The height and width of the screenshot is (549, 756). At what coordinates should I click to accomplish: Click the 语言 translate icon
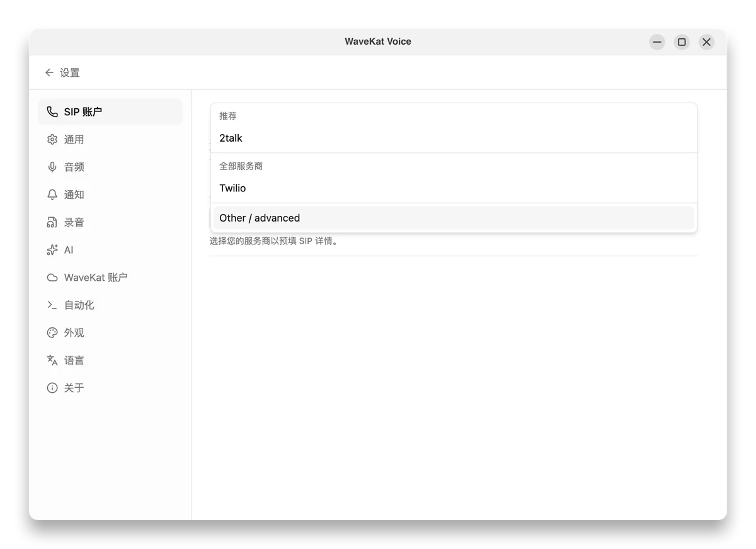tap(52, 361)
